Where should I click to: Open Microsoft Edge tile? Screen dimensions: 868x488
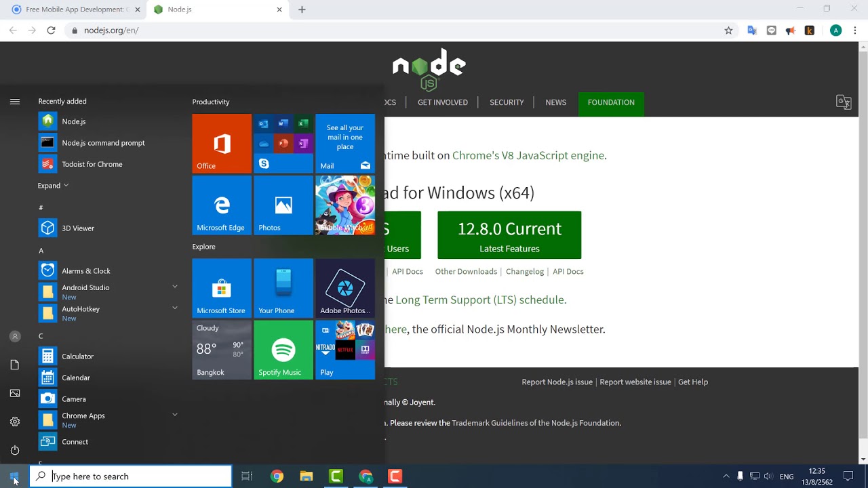click(x=222, y=205)
